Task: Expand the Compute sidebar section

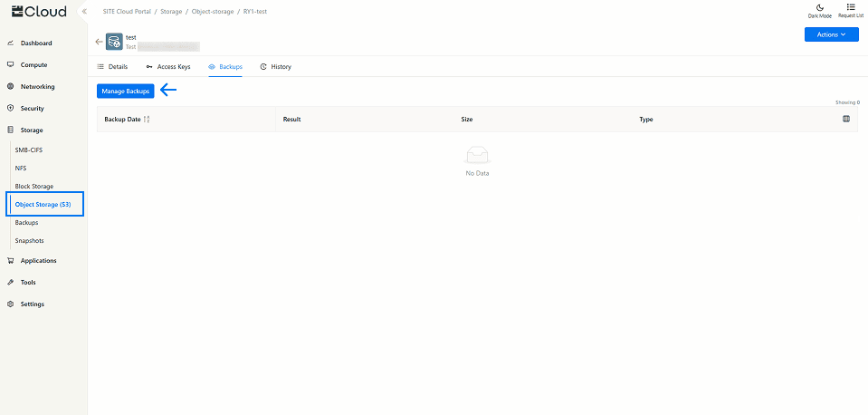Action: point(34,65)
